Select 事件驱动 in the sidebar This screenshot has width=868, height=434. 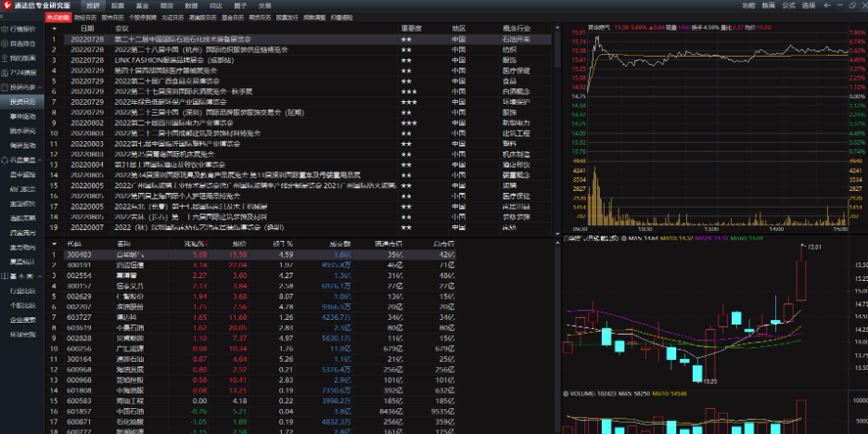tap(22, 116)
